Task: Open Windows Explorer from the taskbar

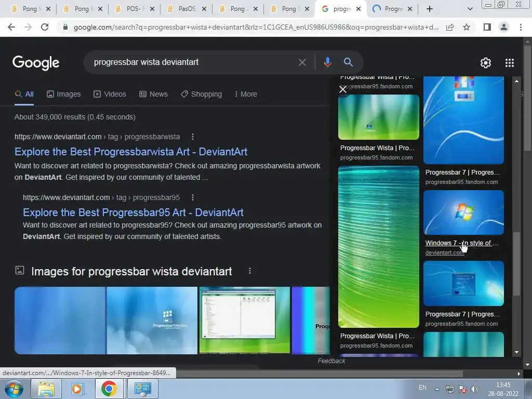Action: pyautogui.click(x=46, y=389)
